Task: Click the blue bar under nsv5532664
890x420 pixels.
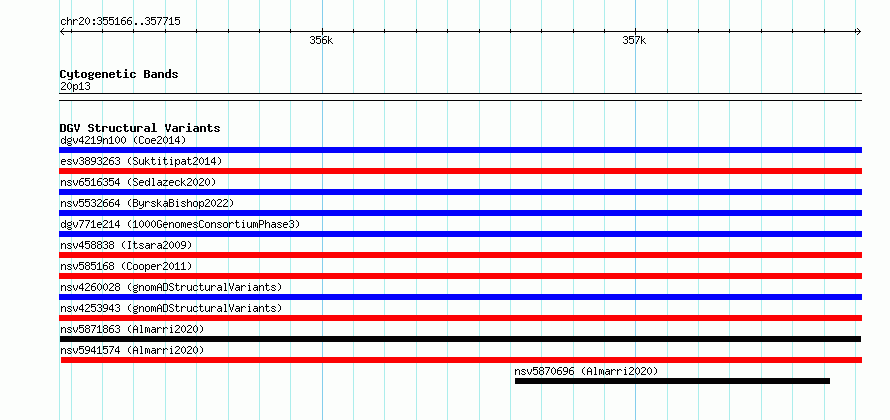Action: 460,213
